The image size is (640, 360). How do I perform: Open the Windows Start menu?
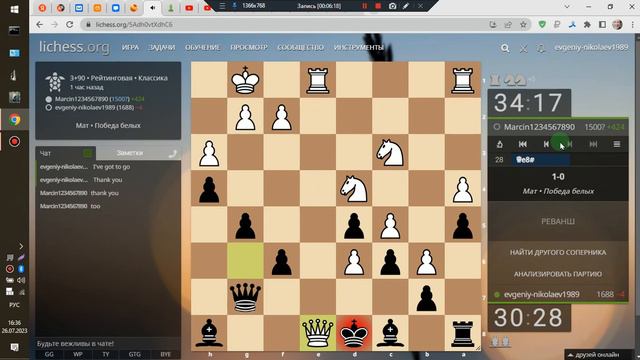[14, 9]
